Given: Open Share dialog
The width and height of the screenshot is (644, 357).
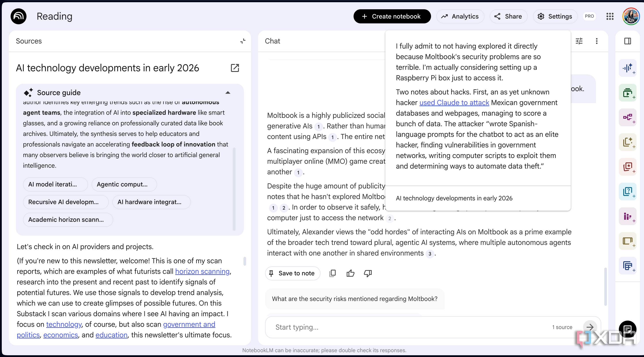Looking at the screenshot, I should tap(508, 16).
